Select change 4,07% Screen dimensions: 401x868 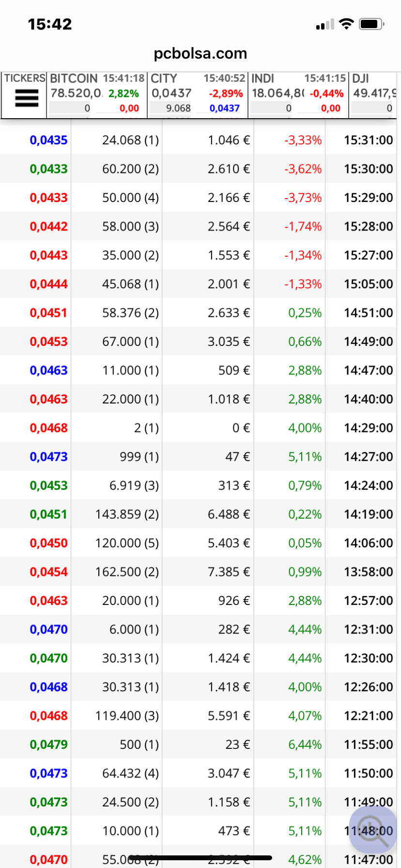(x=305, y=716)
